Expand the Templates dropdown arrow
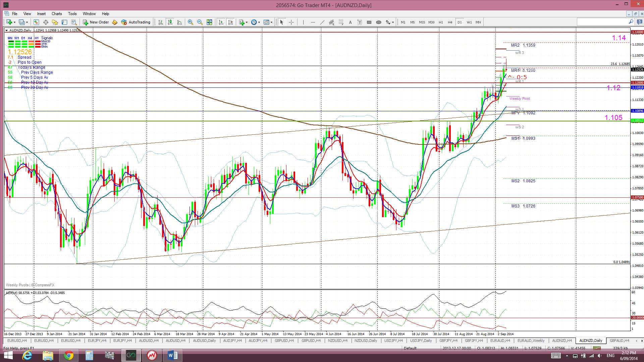 coord(272,22)
